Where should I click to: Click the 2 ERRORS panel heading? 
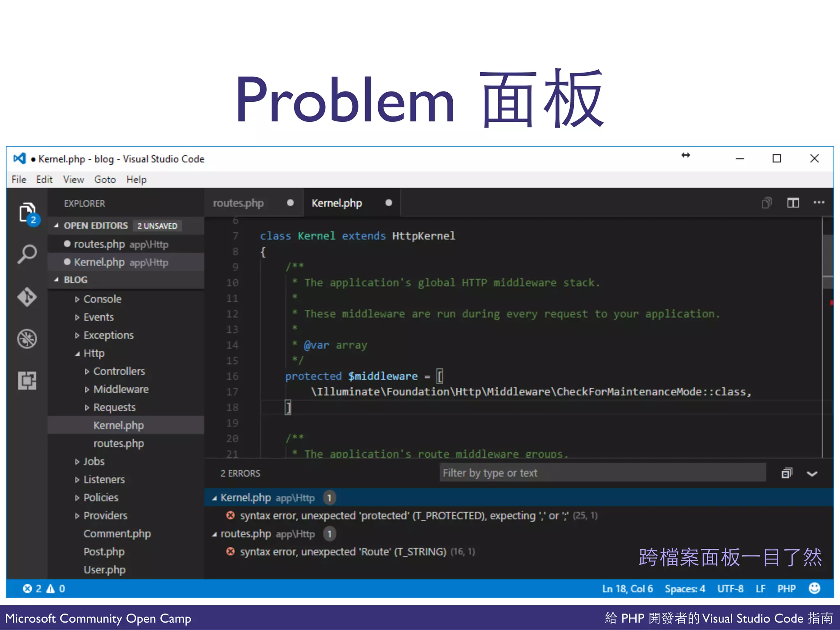pyautogui.click(x=240, y=473)
